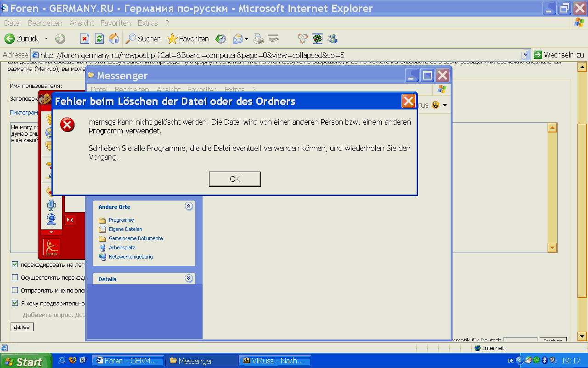
Task: Open the Programme folder link
Action: coord(121,220)
